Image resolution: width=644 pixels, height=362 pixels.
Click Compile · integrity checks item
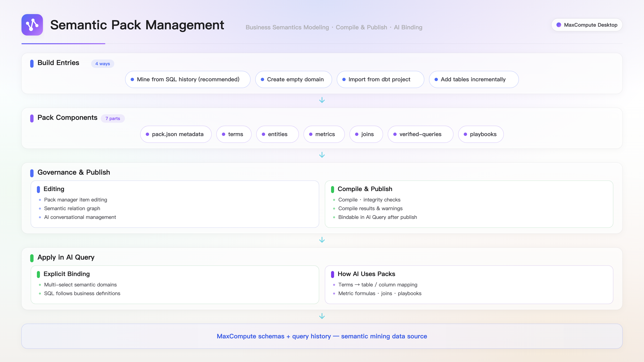pos(369,200)
